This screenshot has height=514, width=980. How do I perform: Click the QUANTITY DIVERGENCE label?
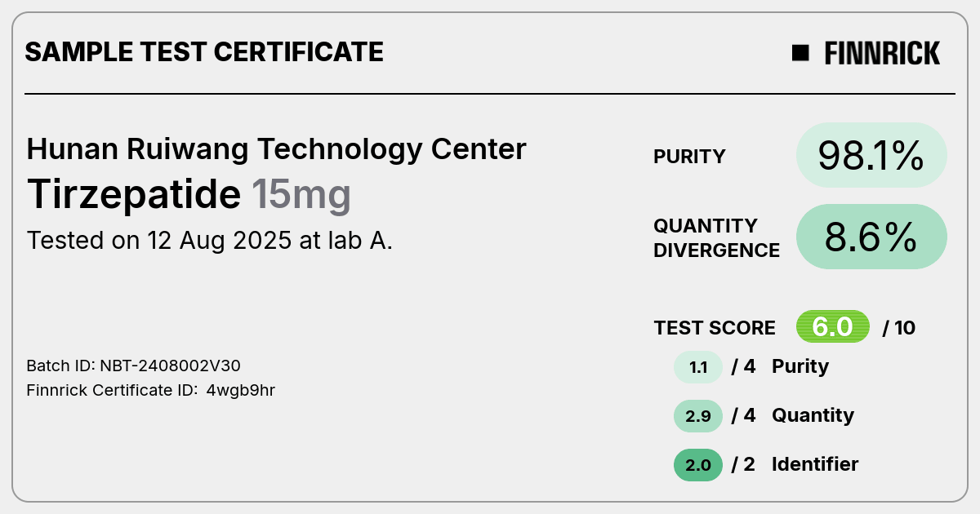(716, 237)
